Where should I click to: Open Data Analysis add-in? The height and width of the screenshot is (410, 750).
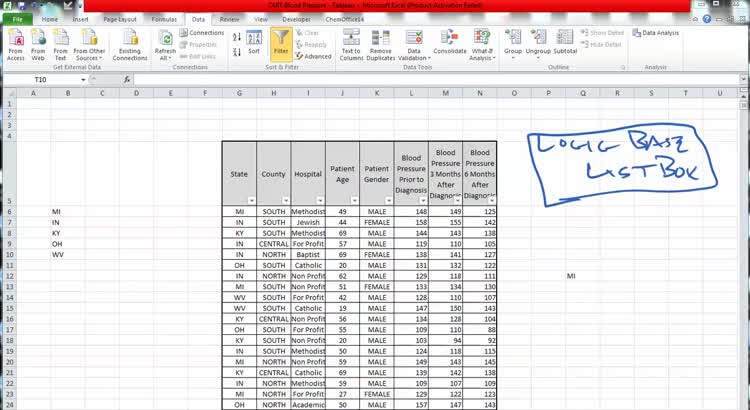coord(656,33)
